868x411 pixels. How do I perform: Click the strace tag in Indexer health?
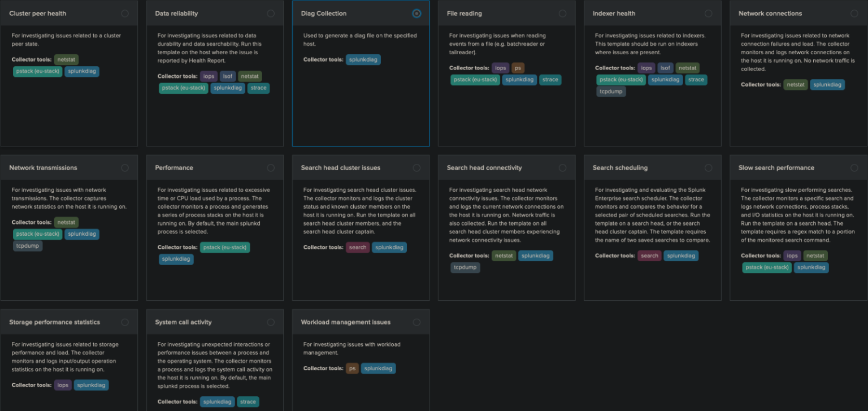696,80
